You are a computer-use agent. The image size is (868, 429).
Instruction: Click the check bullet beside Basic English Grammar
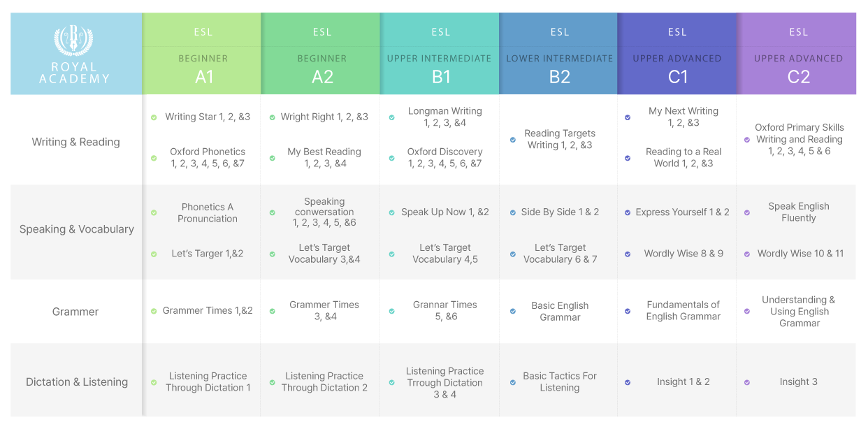click(513, 312)
